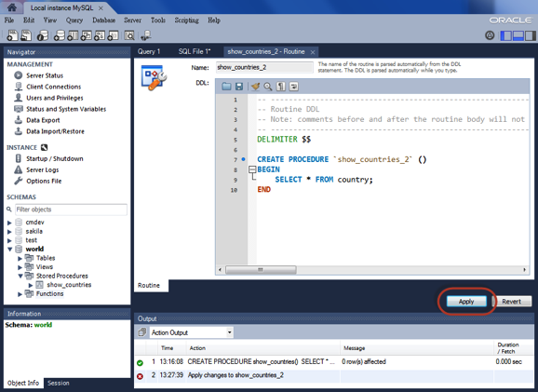Collapse the Stored Procedures node
The height and width of the screenshot is (392, 538).
pos(20,276)
